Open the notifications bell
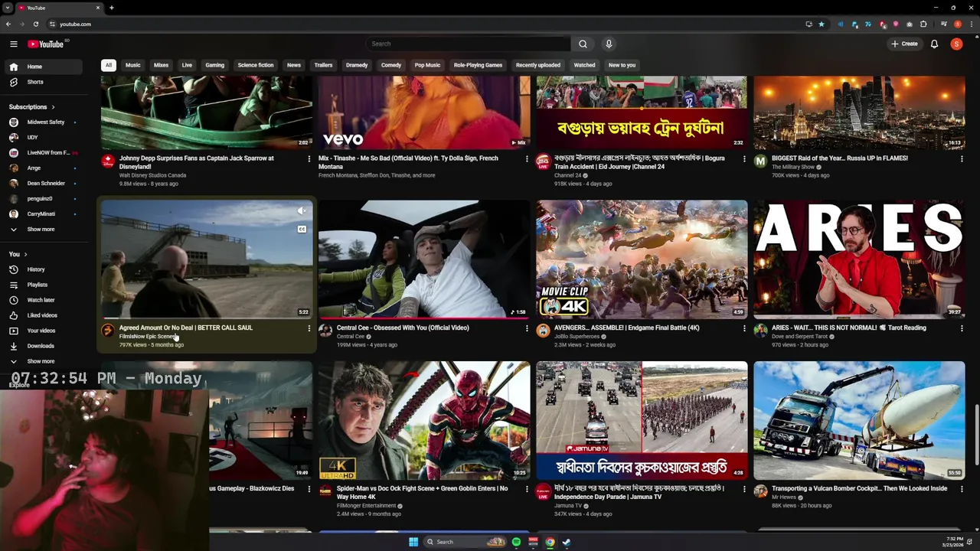 click(x=934, y=44)
